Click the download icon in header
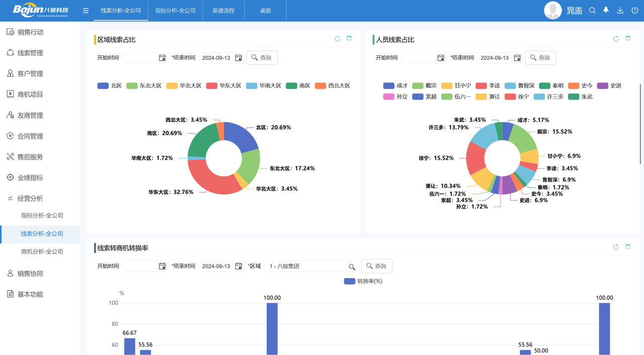644x355 pixels. click(x=620, y=11)
